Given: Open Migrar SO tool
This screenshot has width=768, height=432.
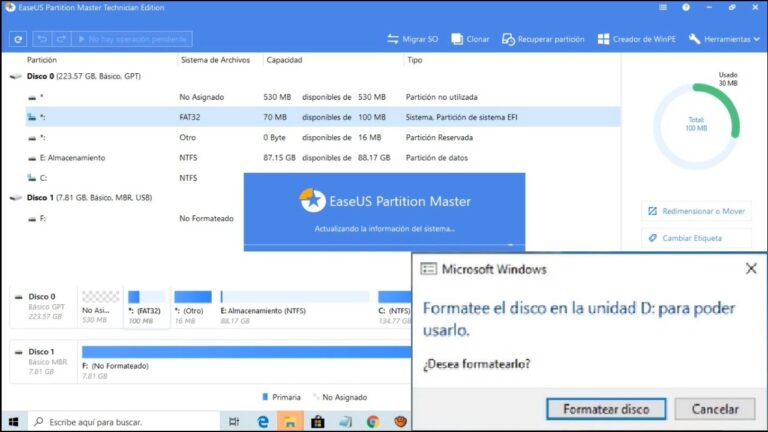Looking at the screenshot, I should pyautogui.click(x=412, y=39).
